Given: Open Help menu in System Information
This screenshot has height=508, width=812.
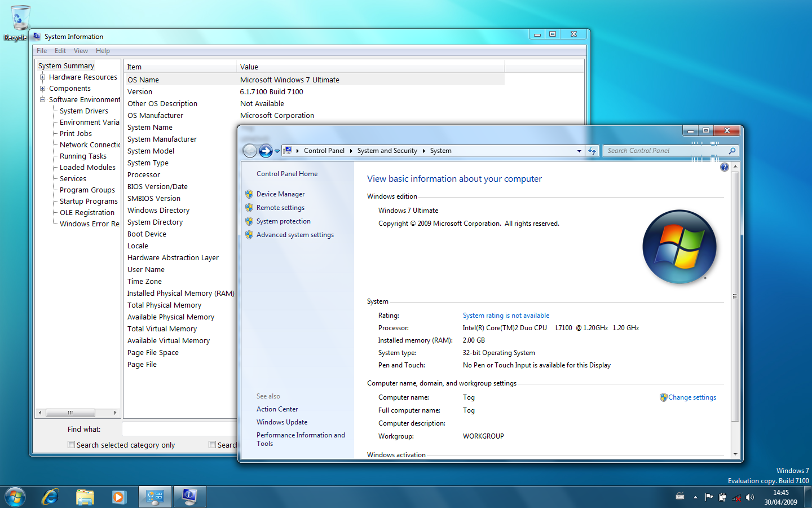Looking at the screenshot, I should coord(103,51).
